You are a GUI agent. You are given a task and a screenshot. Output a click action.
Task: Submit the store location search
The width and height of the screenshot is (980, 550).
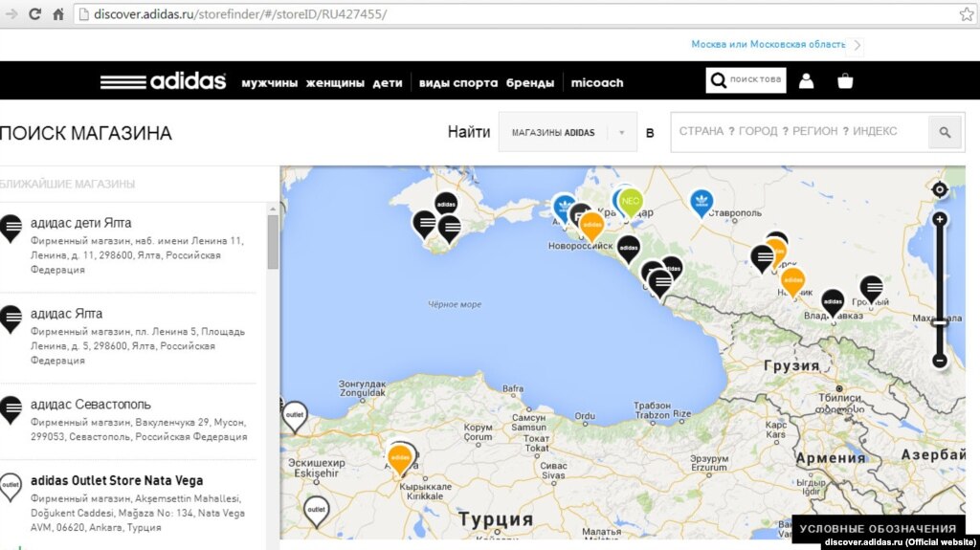click(x=945, y=132)
